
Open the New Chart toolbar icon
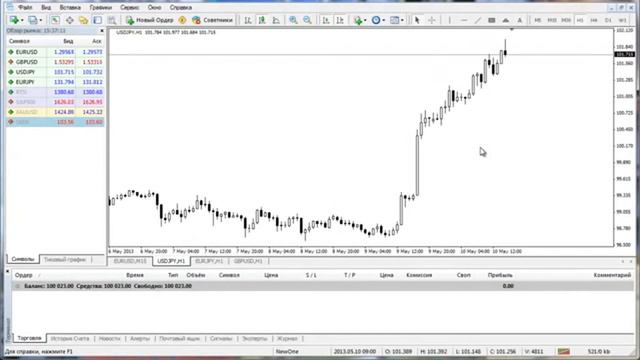(x=14, y=20)
